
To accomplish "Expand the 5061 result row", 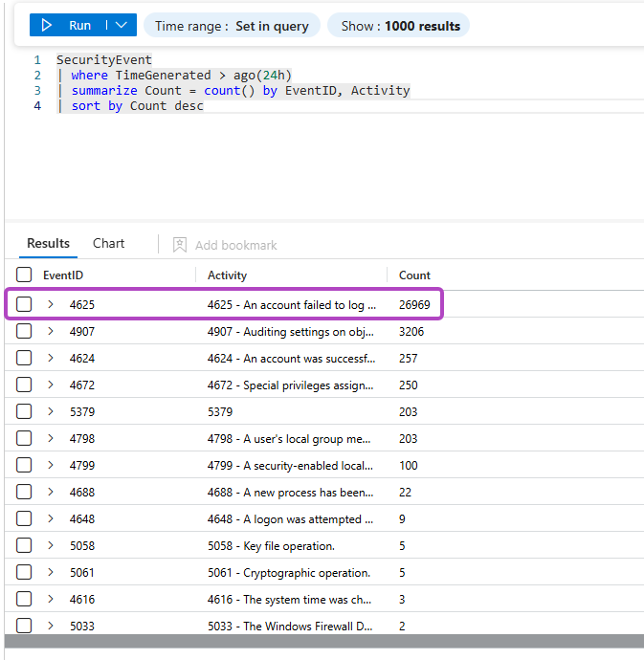I will click(51, 572).
